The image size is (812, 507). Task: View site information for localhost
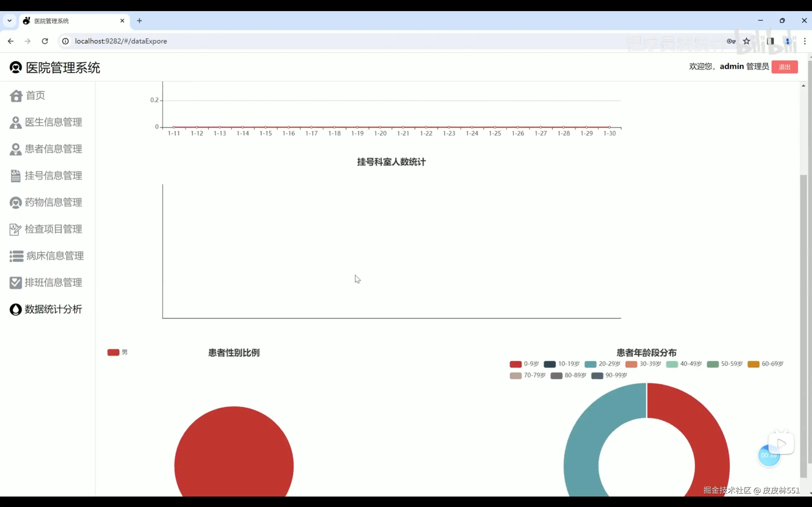click(x=65, y=41)
